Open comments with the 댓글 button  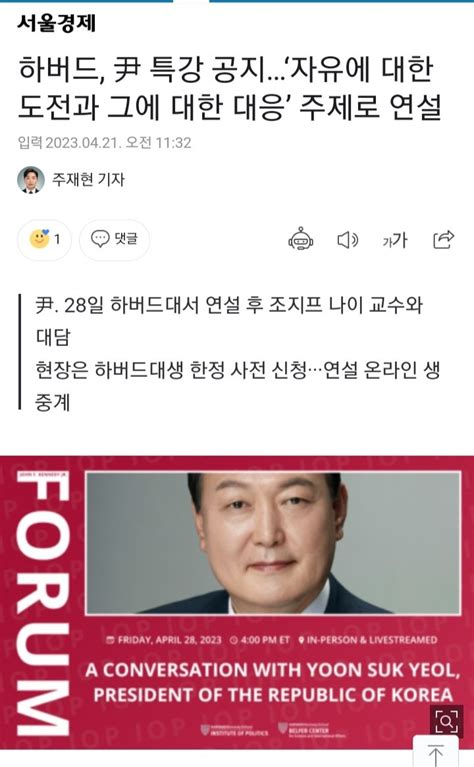(114, 239)
